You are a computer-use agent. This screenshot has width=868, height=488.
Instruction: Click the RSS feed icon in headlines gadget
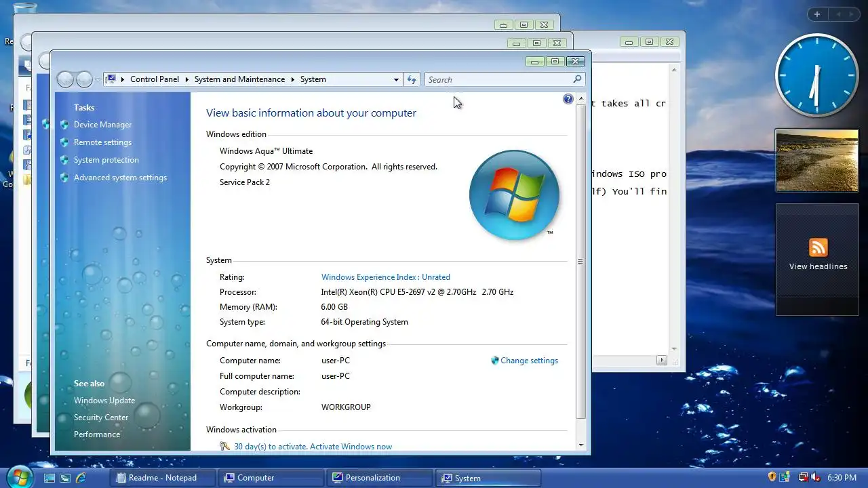point(818,247)
